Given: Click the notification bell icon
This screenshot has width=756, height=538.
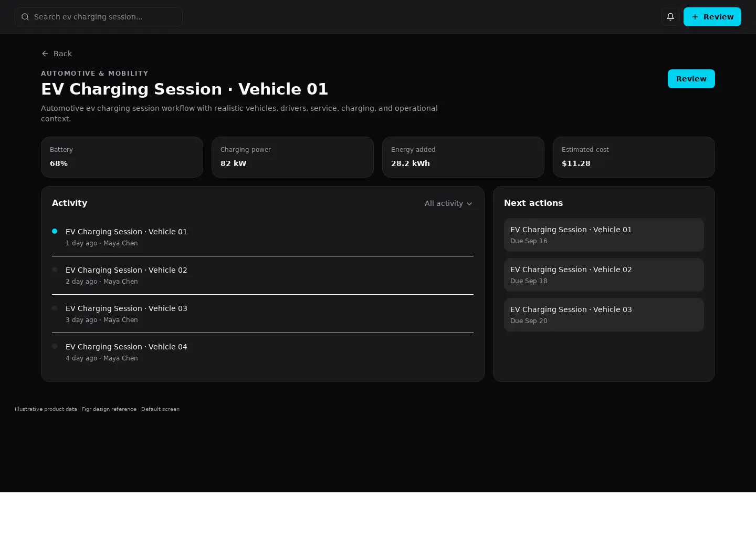Looking at the screenshot, I should point(670,17).
